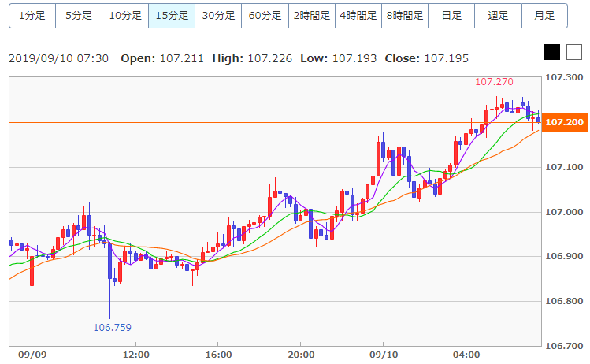Click the orange 107.200 current price label
590x364 pixels.
click(565, 122)
